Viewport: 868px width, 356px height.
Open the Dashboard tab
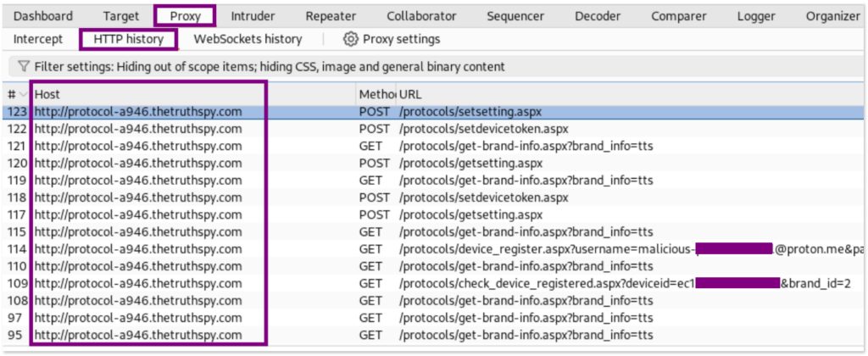coord(43,16)
